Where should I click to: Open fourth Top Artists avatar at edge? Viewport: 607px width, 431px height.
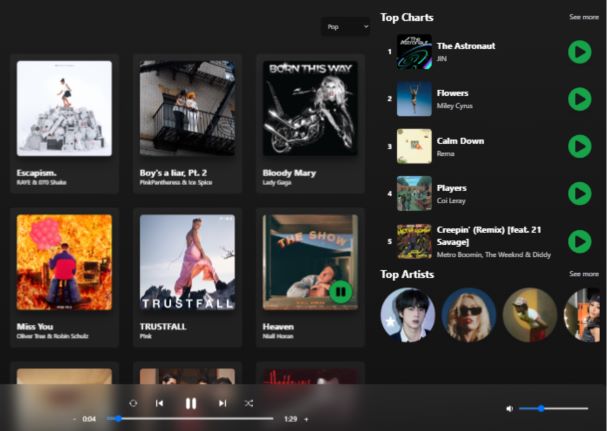tap(582, 315)
